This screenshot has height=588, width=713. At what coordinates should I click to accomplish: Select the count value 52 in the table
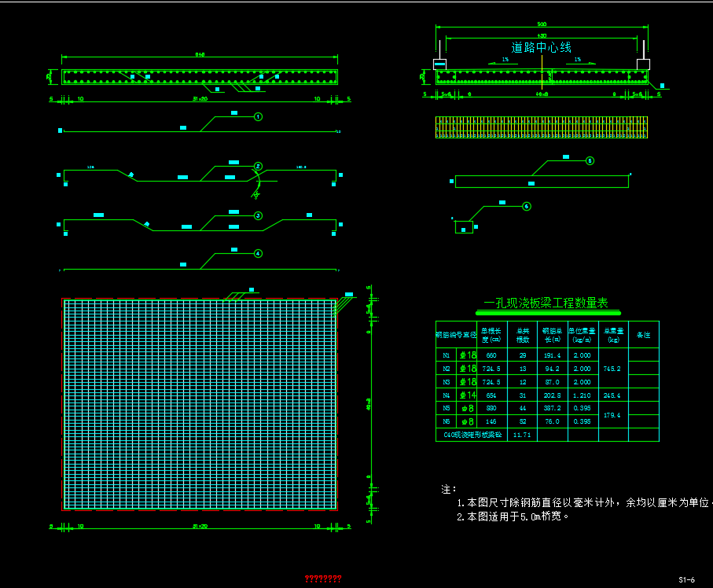[x=523, y=421]
